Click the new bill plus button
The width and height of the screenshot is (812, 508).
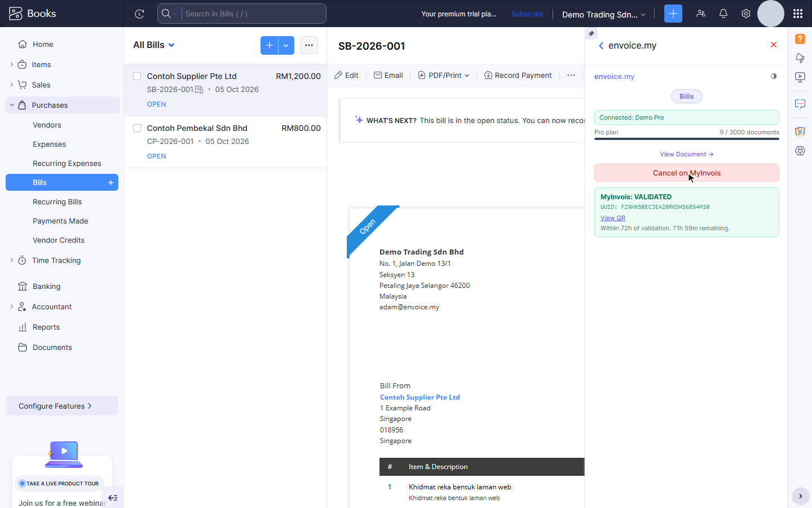pyautogui.click(x=270, y=45)
